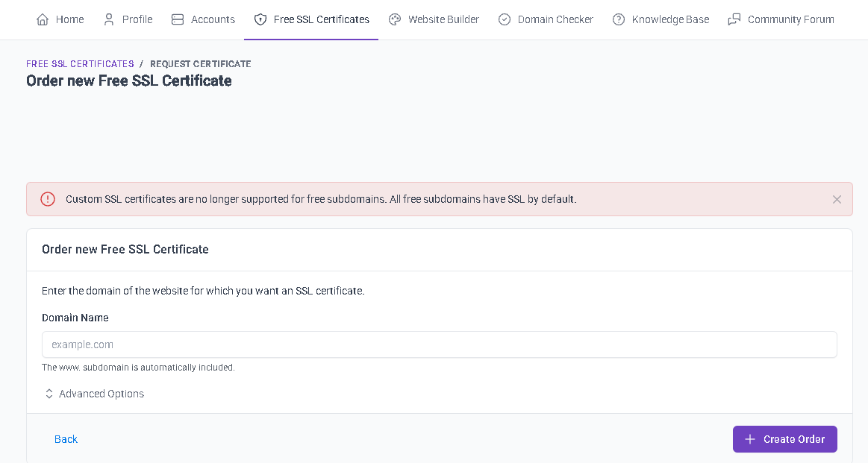Click the Home house icon
This screenshot has height=463, width=868.
(43, 20)
